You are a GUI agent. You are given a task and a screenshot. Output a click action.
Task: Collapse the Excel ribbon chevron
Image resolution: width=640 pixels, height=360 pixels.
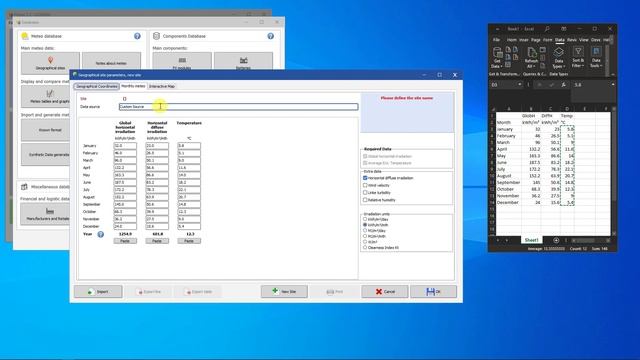click(x=613, y=74)
